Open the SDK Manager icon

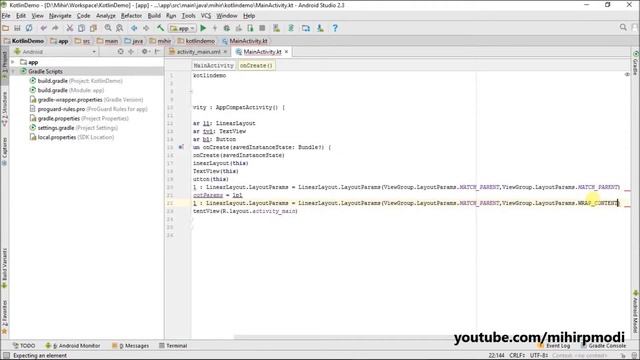[x=320, y=28]
